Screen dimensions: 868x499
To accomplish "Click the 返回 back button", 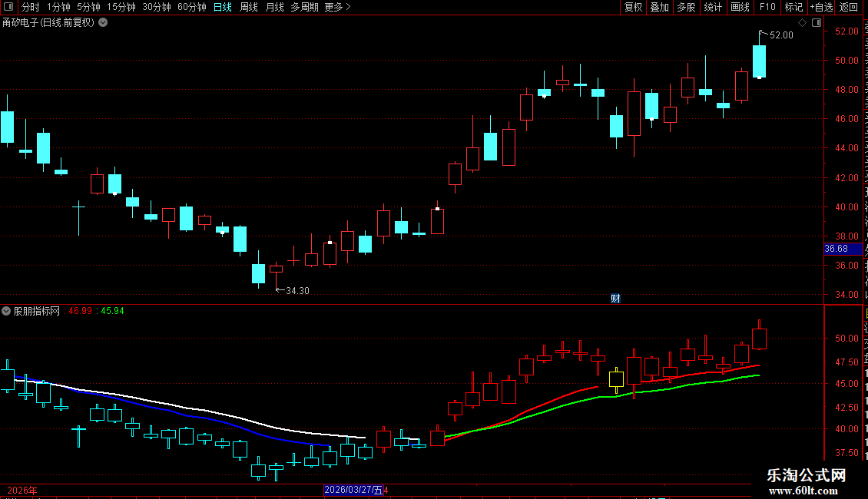I will pyautogui.click(x=849, y=7).
